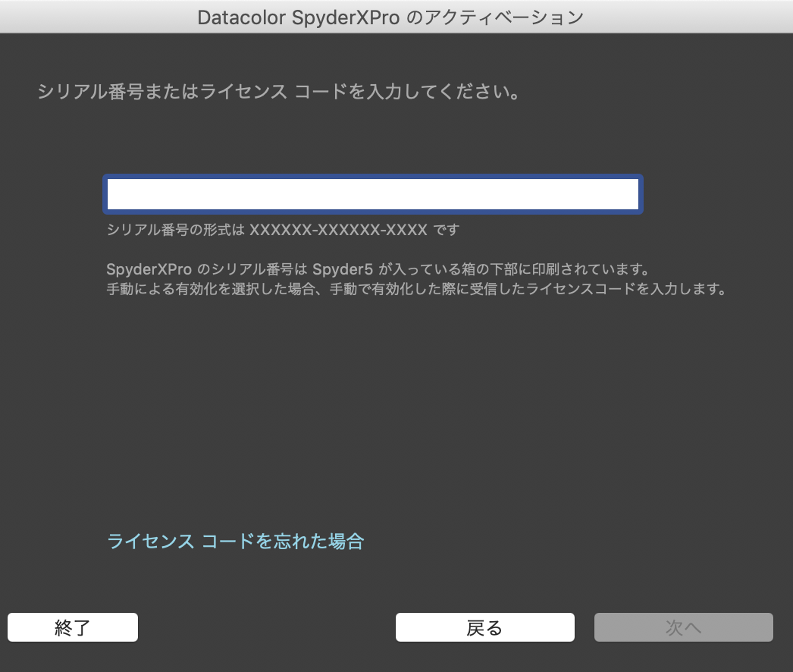Go back with the 戻る button
This screenshot has width=793, height=672.
click(x=484, y=627)
